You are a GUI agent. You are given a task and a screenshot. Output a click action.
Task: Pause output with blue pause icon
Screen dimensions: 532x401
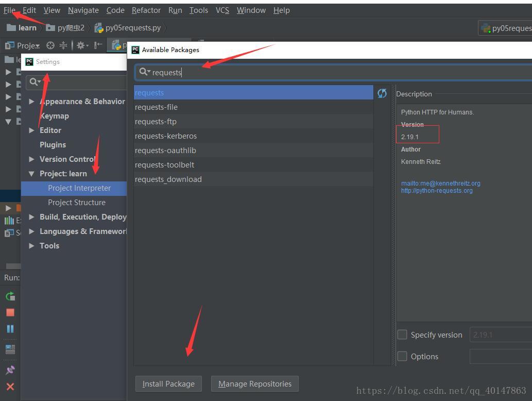click(x=10, y=329)
